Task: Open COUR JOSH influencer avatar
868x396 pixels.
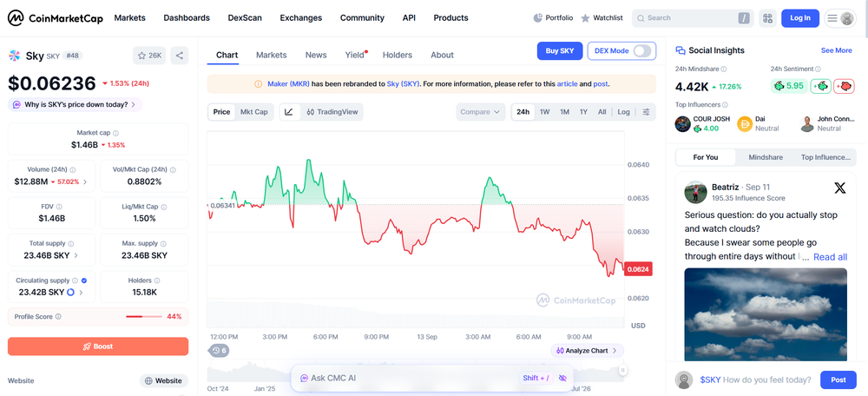Action: (682, 123)
